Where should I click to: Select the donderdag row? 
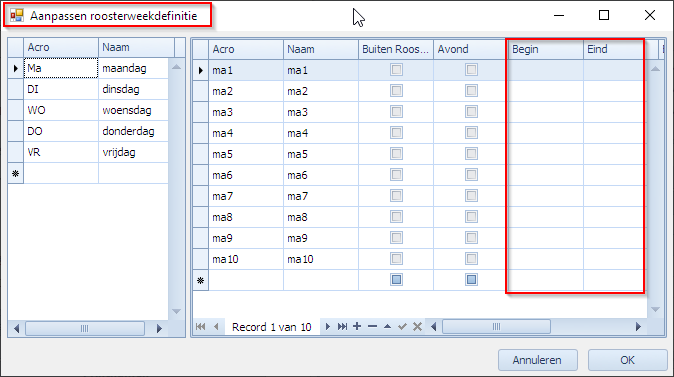tap(88, 132)
